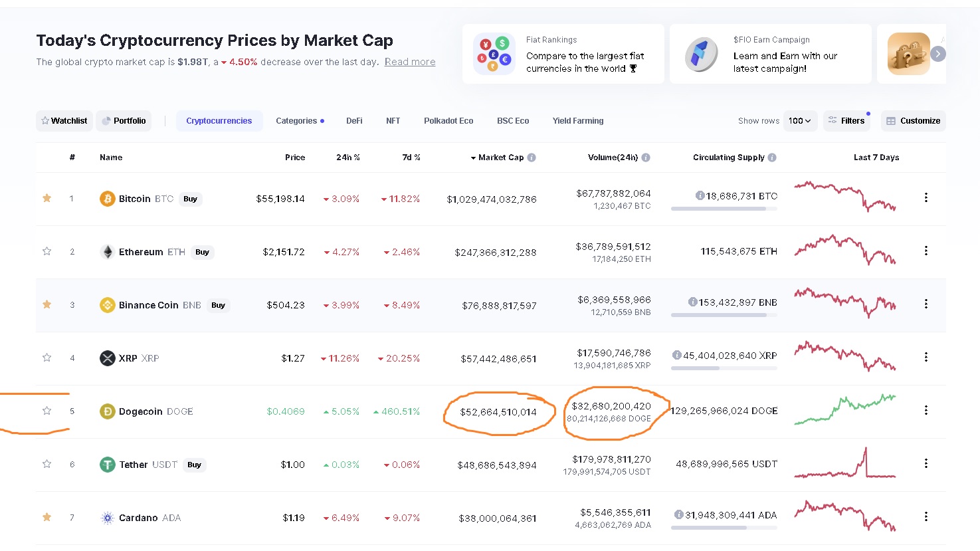Switch to the Yield Farming tab

point(578,121)
